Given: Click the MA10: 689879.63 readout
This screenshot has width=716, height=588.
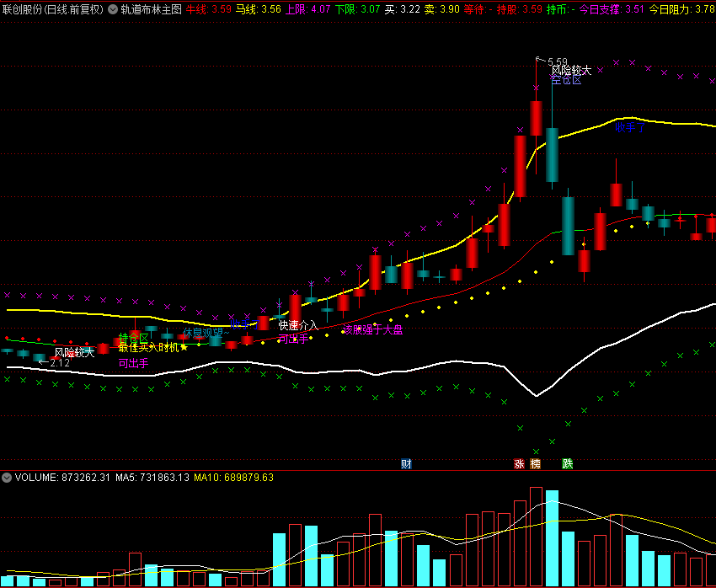Looking at the screenshot, I should [234, 478].
